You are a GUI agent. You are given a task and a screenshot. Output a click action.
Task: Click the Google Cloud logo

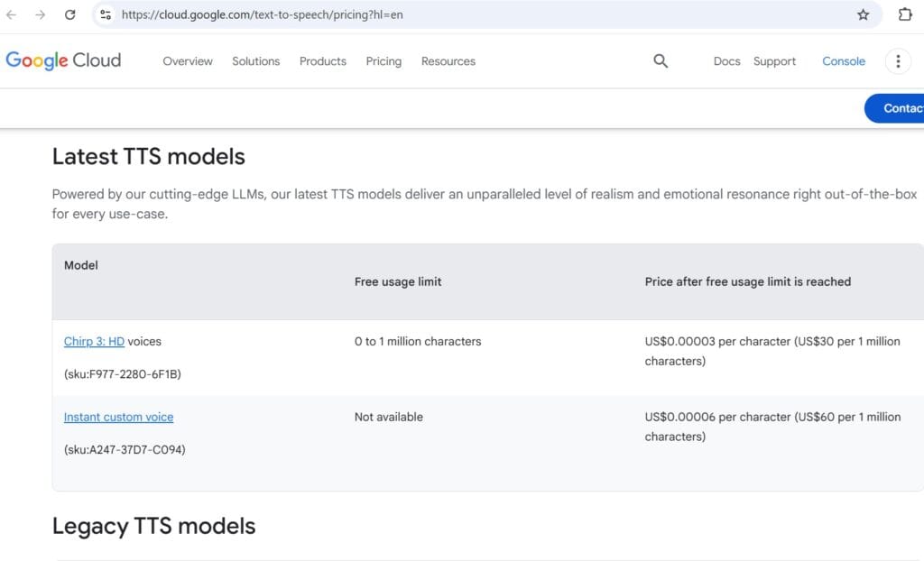[63, 60]
